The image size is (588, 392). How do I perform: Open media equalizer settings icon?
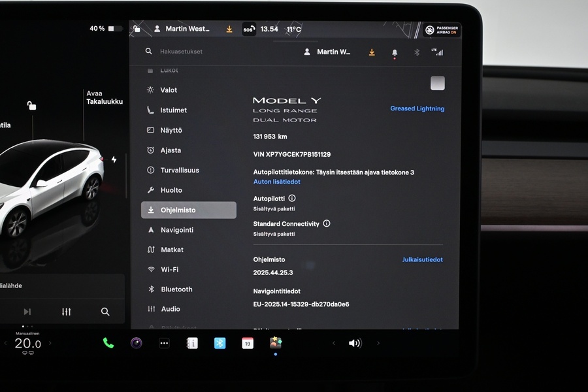click(66, 312)
